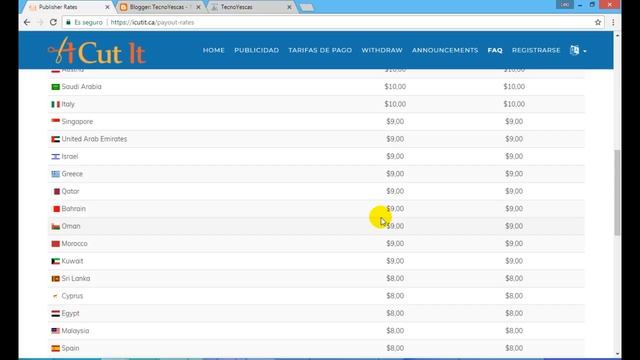
Task: Click the Greece country name
Action: coord(72,174)
